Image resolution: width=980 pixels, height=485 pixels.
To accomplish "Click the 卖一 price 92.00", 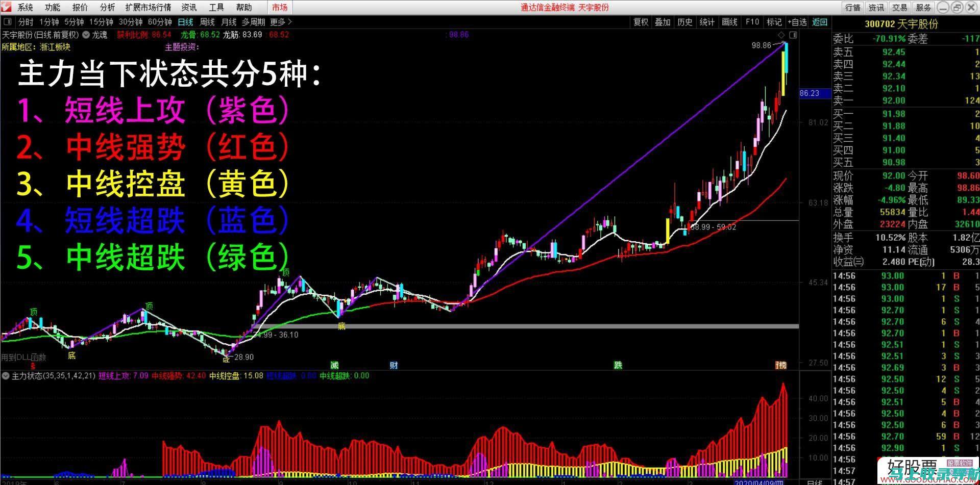I will (894, 100).
